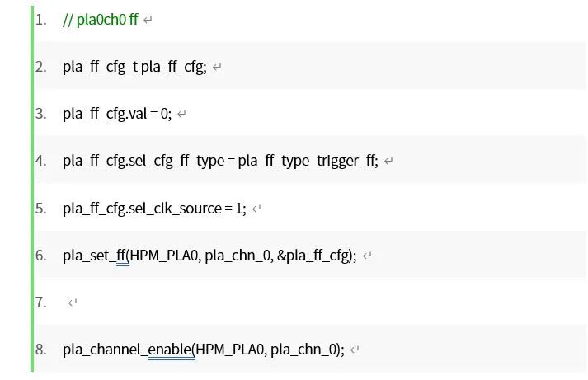Screen dimensions: 588x380
Task: Click line number 2 in the listing
Action: [40, 68]
